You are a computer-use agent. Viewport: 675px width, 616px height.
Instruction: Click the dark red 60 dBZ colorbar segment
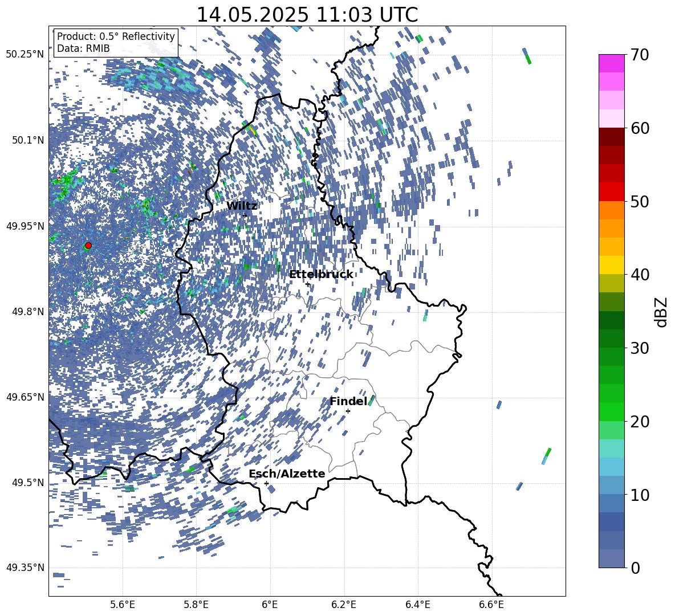tap(611, 137)
